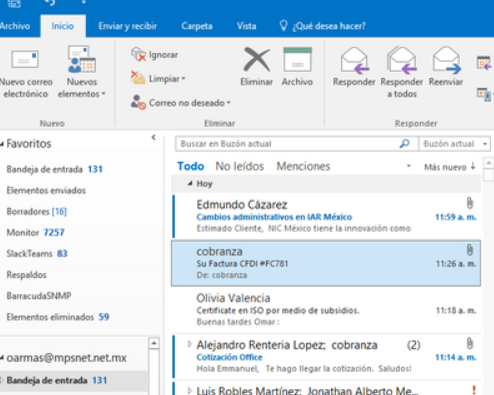Select the Respaldos folder

point(26,275)
